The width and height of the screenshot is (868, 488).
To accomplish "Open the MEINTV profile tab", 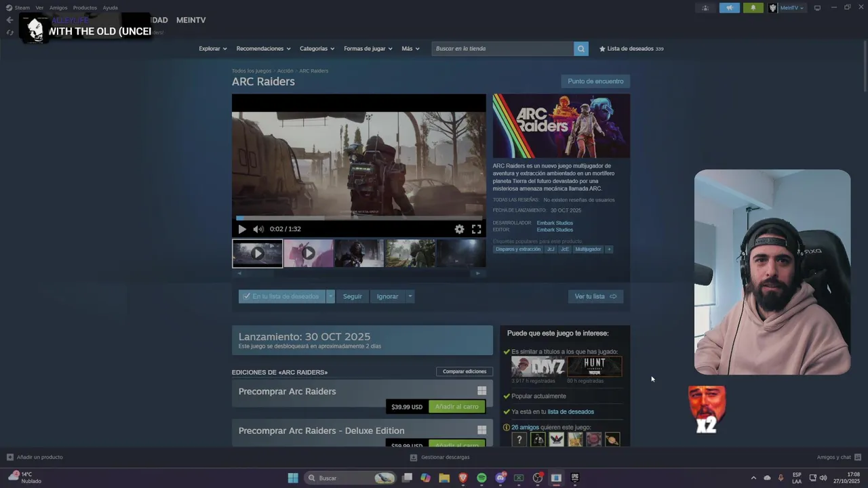I will coord(191,20).
